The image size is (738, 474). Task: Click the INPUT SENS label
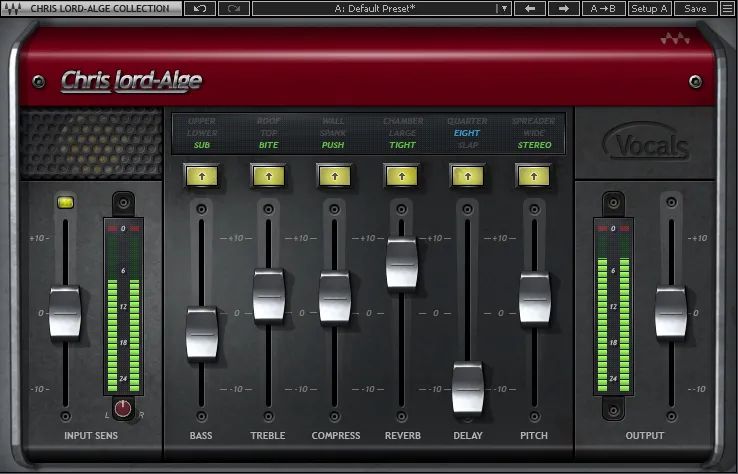tap(91, 436)
